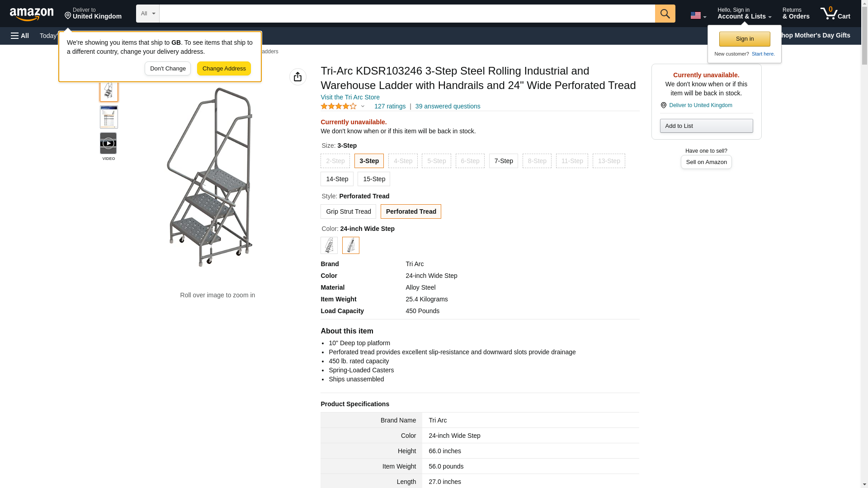868x488 pixels.
Task: Play the product video thumbnail
Action: [x=108, y=143]
